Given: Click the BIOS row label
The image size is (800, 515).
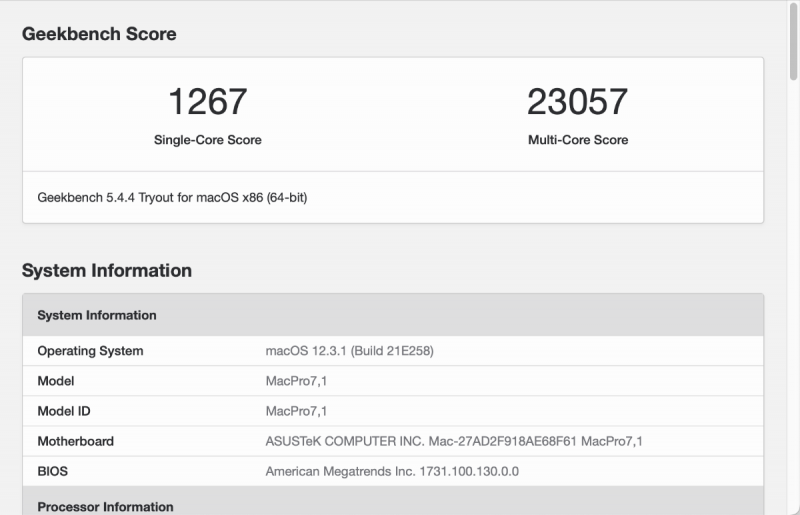Looking at the screenshot, I should [53, 472].
